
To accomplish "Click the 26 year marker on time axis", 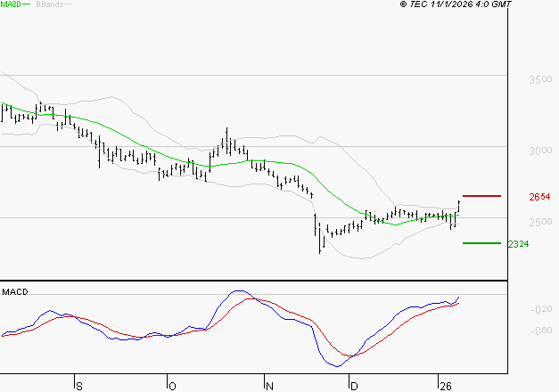I will [445, 387].
